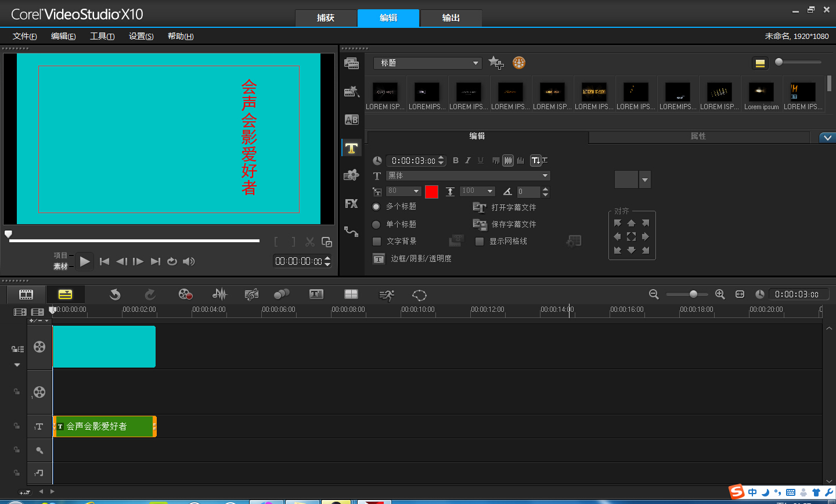Click the save subtitle file icon

(x=480, y=224)
